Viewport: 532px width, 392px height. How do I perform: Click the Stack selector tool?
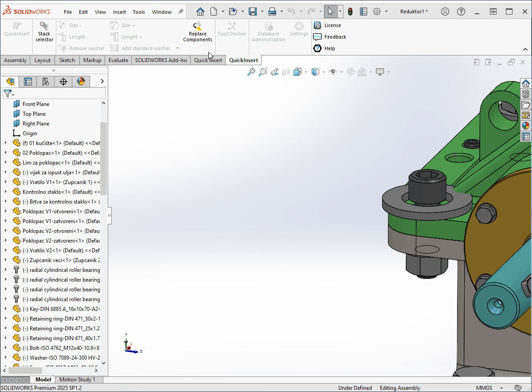[44, 32]
